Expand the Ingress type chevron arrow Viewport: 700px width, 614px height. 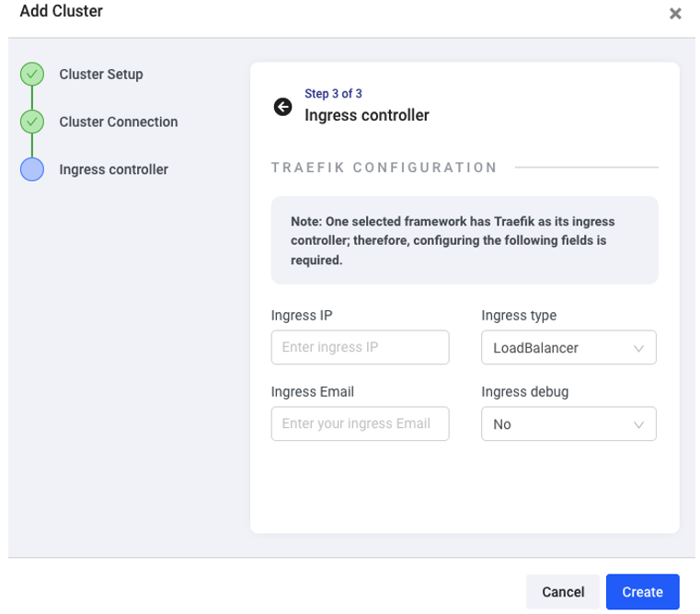638,348
